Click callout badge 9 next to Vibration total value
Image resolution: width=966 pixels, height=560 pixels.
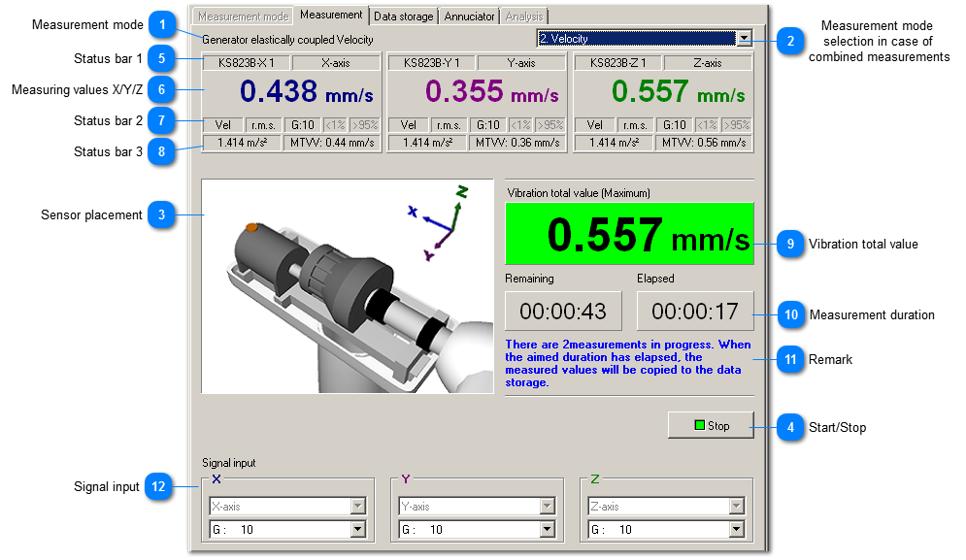click(x=791, y=244)
